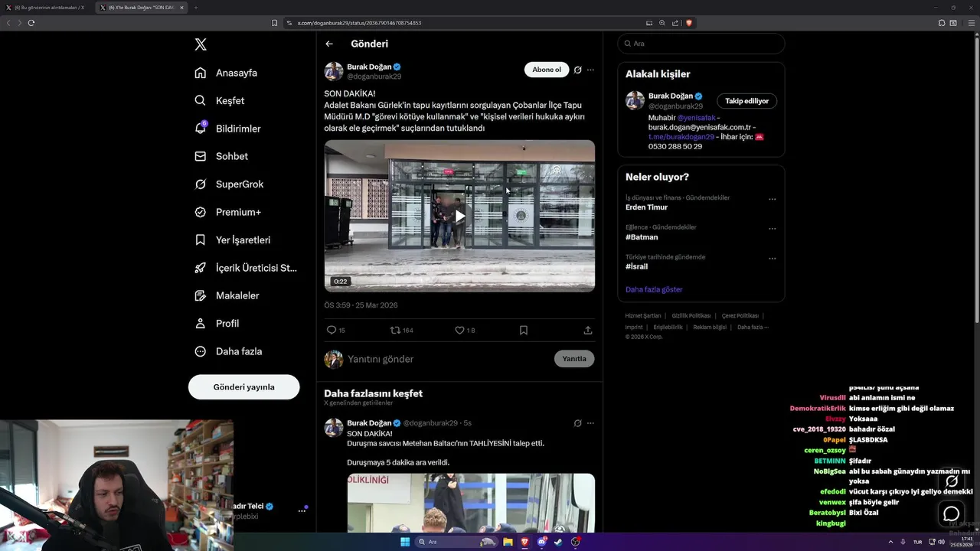Open the second post image
980x551 pixels.
coord(471,503)
